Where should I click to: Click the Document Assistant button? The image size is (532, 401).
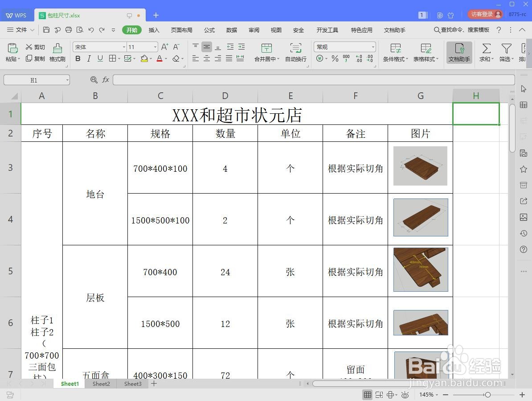tap(459, 52)
